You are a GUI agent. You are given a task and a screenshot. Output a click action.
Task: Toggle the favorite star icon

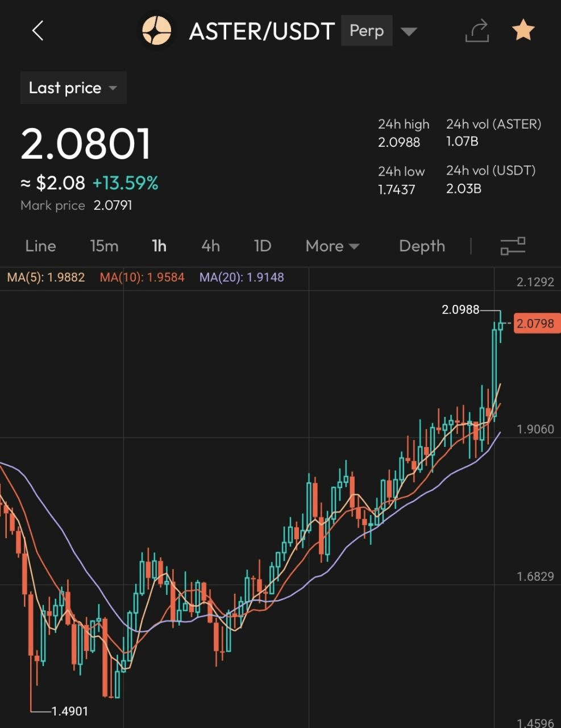523,30
